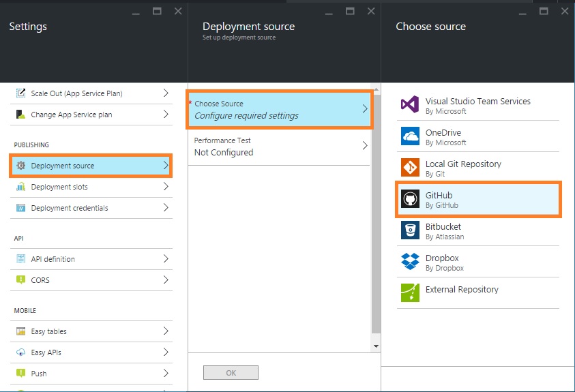Open the Scale Out row arrow
Viewport: 575px width, 392px height.
[166, 93]
